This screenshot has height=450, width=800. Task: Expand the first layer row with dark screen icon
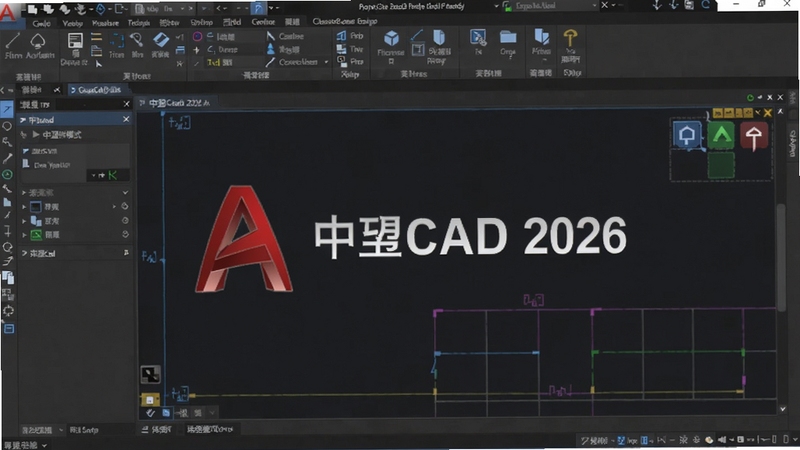point(24,207)
